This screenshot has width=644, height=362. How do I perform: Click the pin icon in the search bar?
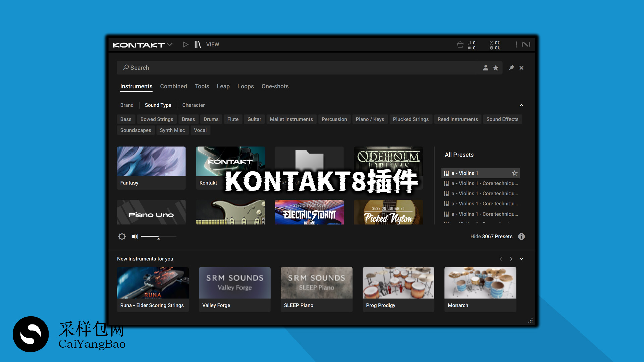(511, 68)
